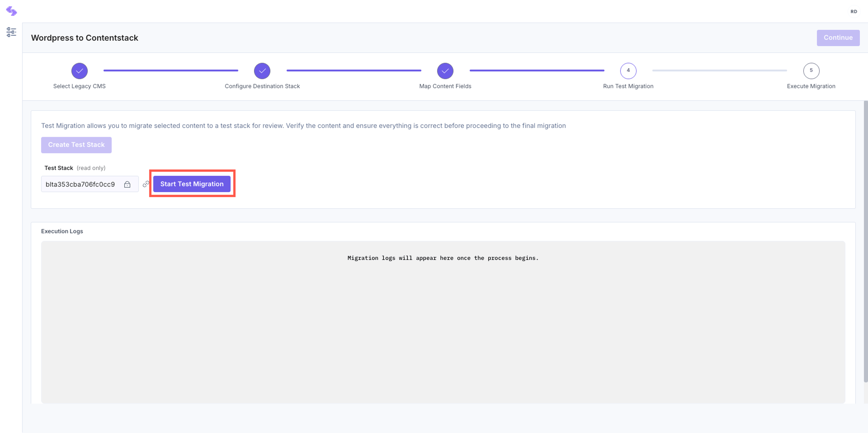Click the RD user avatar
Image resolution: width=868 pixels, height=433 pixels.
pos(854,12)
